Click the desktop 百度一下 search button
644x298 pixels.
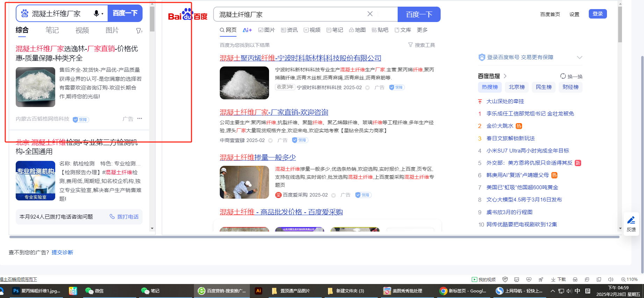click(x=419, y=14)
